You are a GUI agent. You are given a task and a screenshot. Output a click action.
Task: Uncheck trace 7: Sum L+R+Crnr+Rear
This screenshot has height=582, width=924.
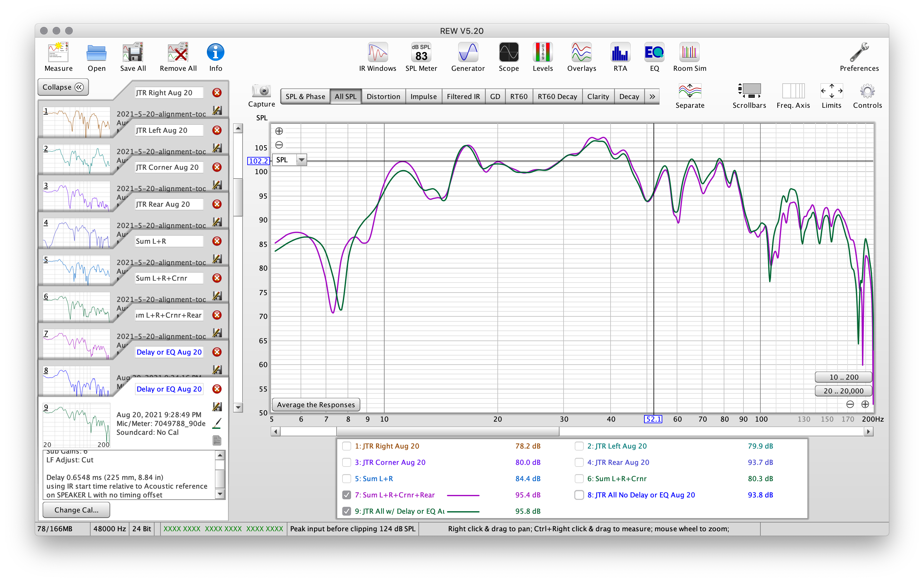tap(346, 495)
